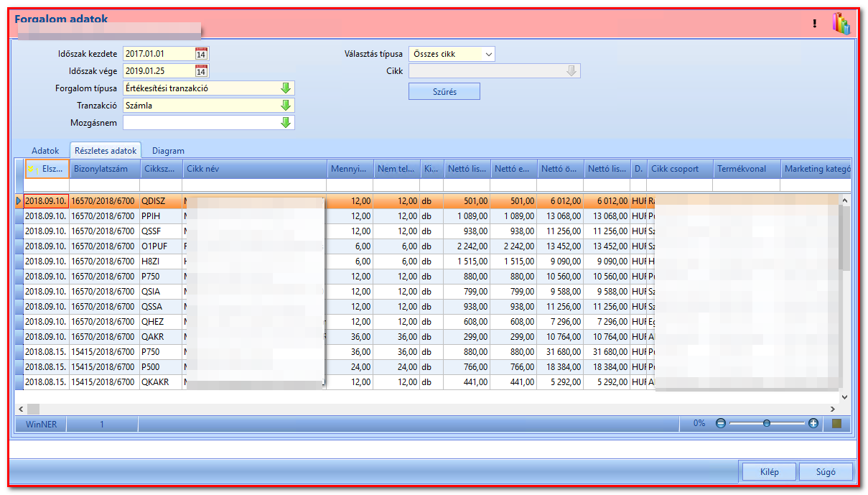Open calendar for Időszak vége

click(201, 71)
